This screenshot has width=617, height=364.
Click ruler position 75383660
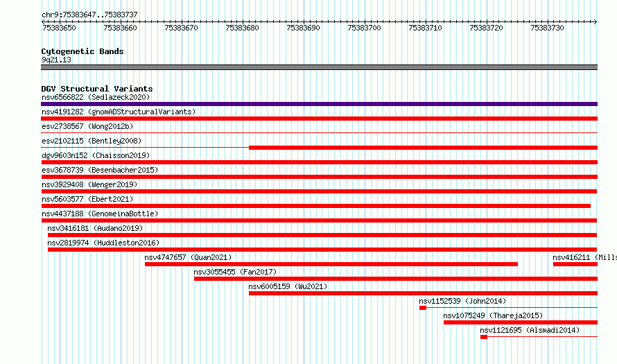point(120,28)
